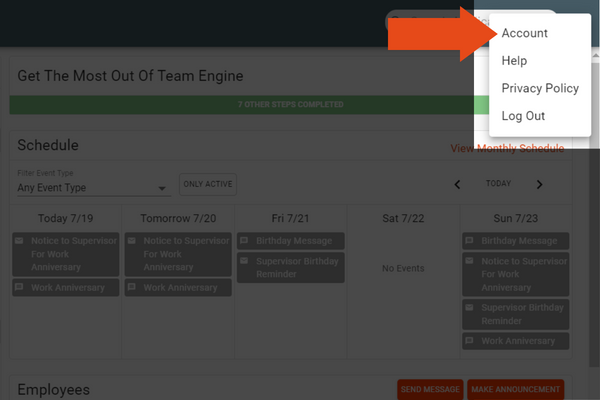Image resolution: width=600 pixels, height=400 pixels.
Task: Click the Filter Event Type label
Action: (45, 173)
